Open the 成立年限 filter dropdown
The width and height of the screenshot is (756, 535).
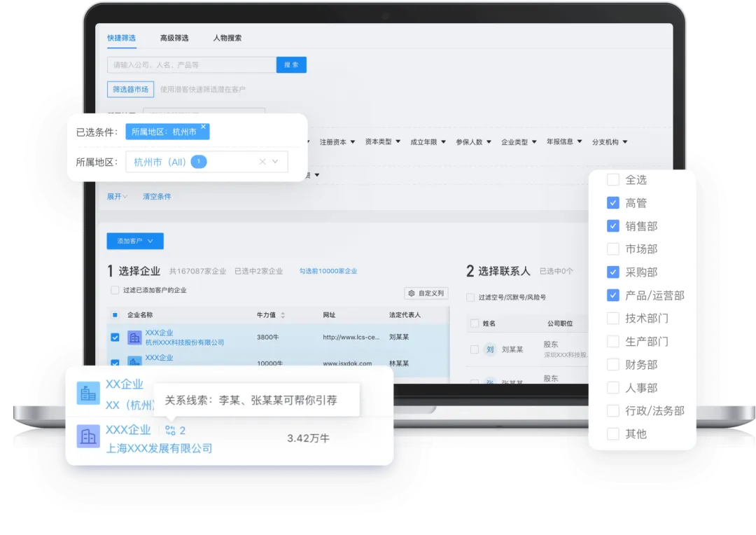pos(428,142)
